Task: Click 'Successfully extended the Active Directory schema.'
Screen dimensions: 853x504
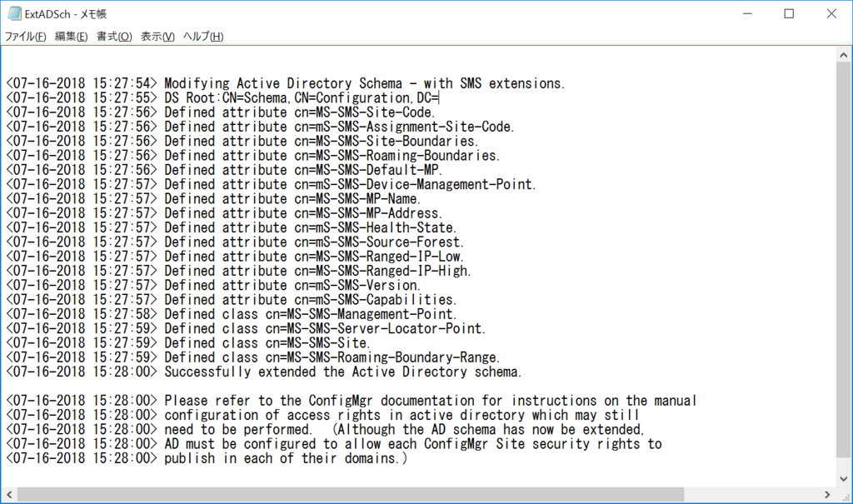Action: tap(343, 372)
